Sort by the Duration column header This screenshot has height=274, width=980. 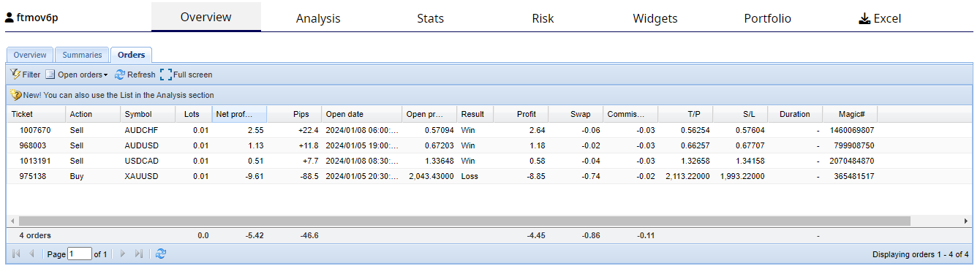coord(795,114)
